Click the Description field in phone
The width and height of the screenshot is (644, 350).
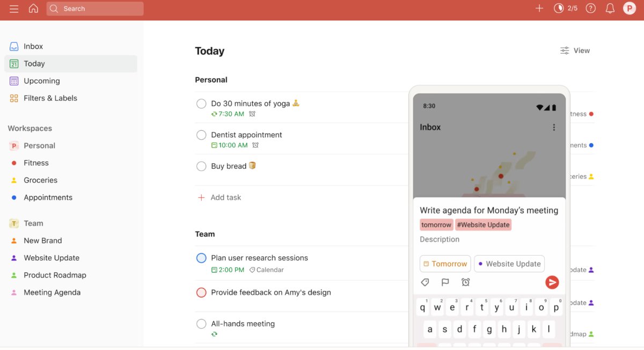[440, 240]
